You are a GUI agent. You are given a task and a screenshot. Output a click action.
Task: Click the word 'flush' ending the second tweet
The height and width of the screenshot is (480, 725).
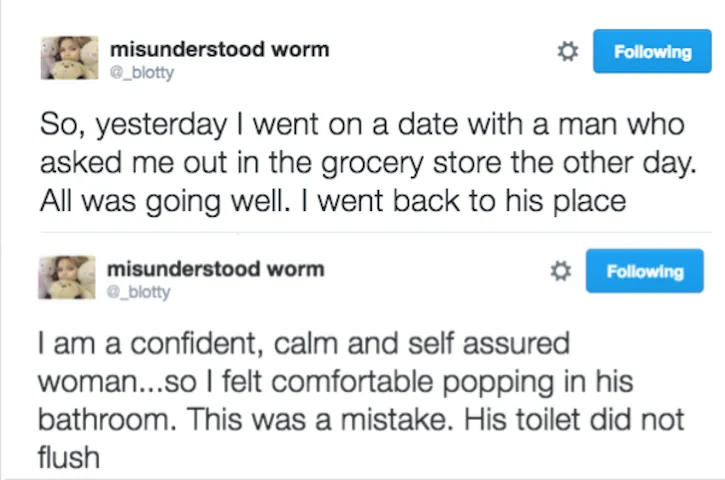(69, 457)
